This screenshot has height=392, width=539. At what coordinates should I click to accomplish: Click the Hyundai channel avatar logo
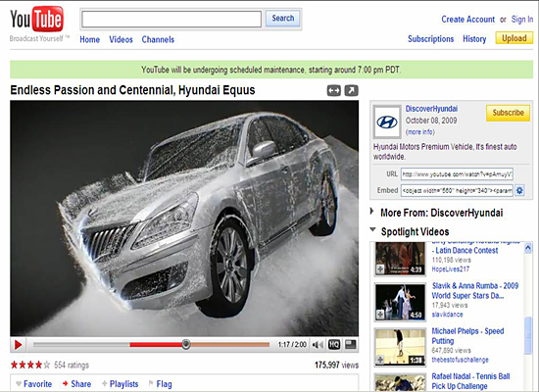pos(387,122)
